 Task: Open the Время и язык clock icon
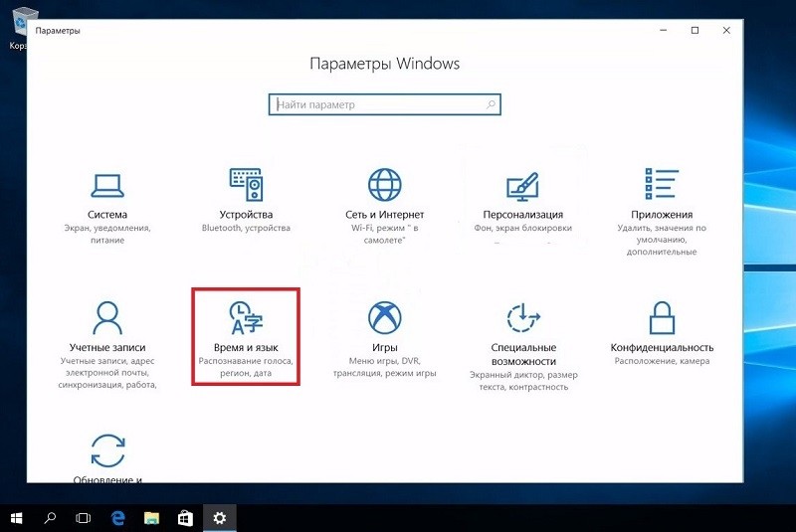(246, 318)
